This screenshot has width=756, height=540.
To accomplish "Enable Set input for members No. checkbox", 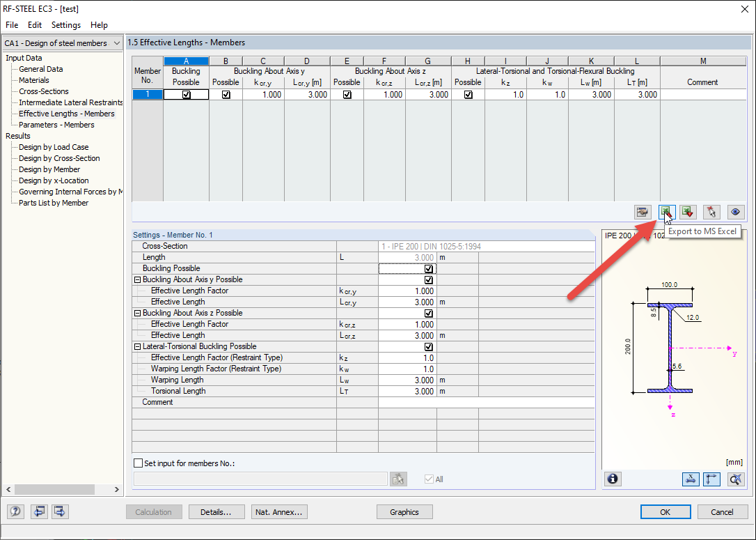I will click(139, 463).
